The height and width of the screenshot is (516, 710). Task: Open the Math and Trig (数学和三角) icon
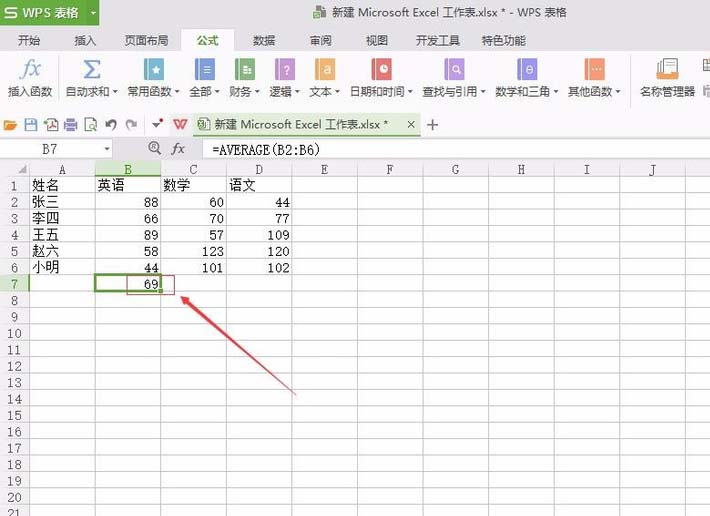pyautogui.click(x=527, y=69)
